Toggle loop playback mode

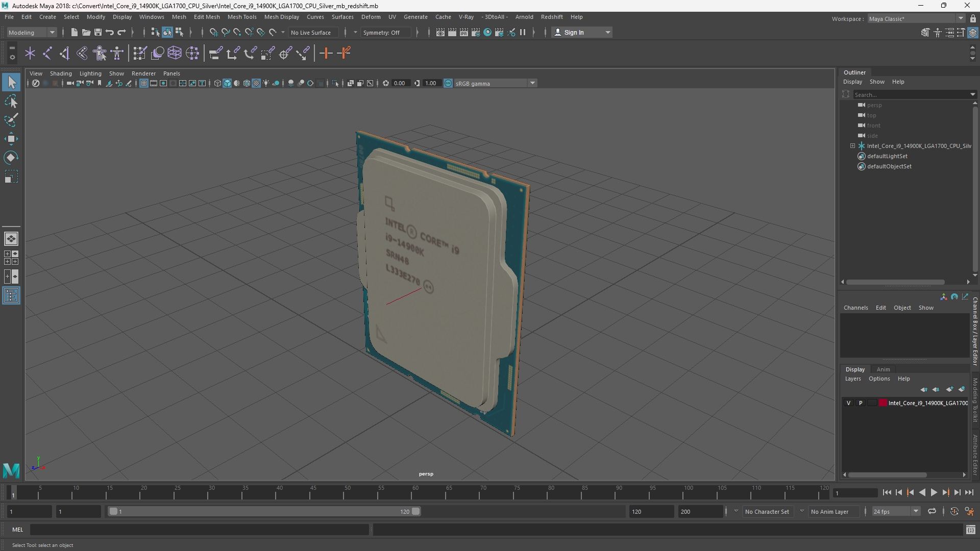point(932,511)
